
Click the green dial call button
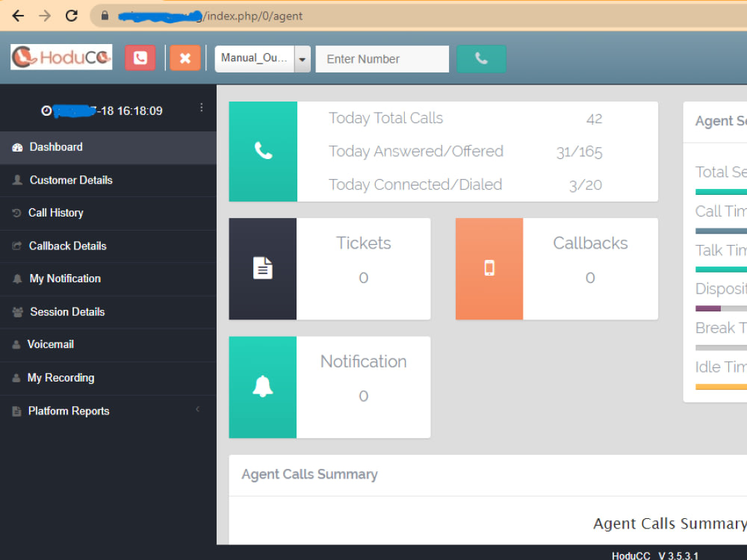click(481, 58)
